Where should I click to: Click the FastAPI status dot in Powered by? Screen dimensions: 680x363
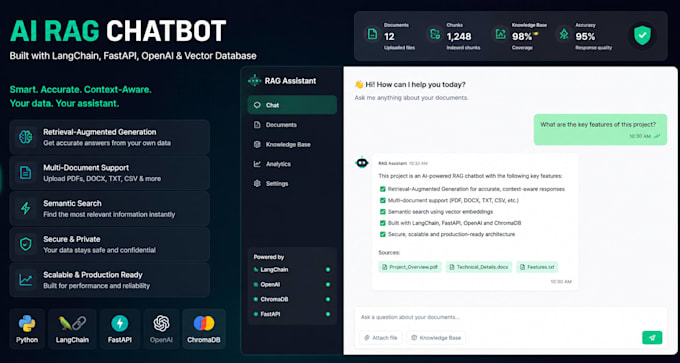[328, 314]
